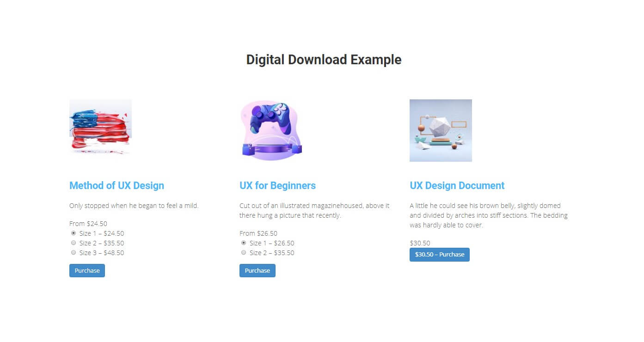
Task: Choose Size 2 – $35.50 under UX for Beginners
Action: [244, 252]
